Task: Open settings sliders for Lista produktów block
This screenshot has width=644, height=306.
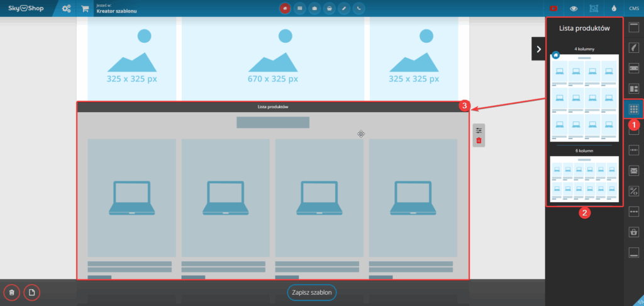Action: 479,130
